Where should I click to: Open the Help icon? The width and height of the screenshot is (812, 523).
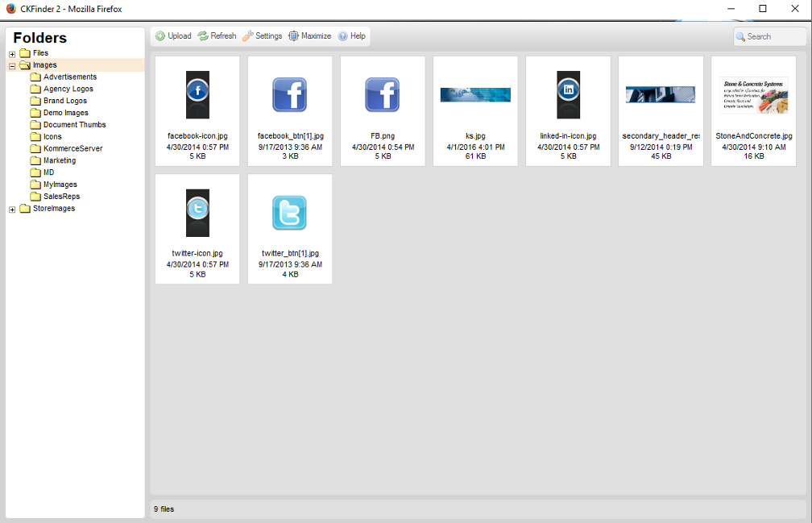coord(343,36)
